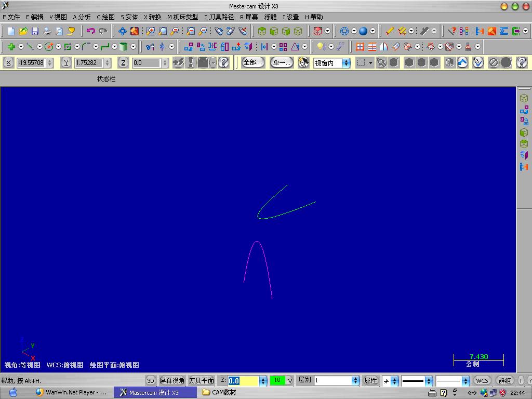
Task: Click the 属性 attributes button
Action: pos(370,381)
